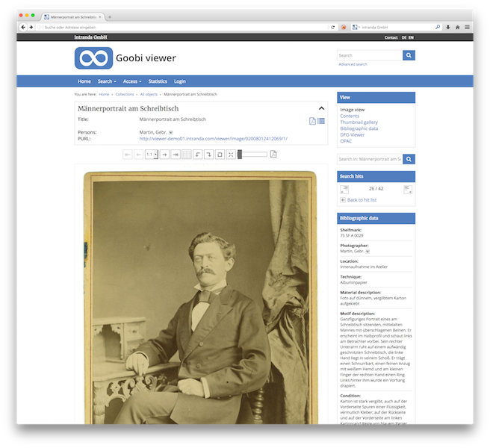Click the Goobi viewer infinity logo

(x=93, y=58)
